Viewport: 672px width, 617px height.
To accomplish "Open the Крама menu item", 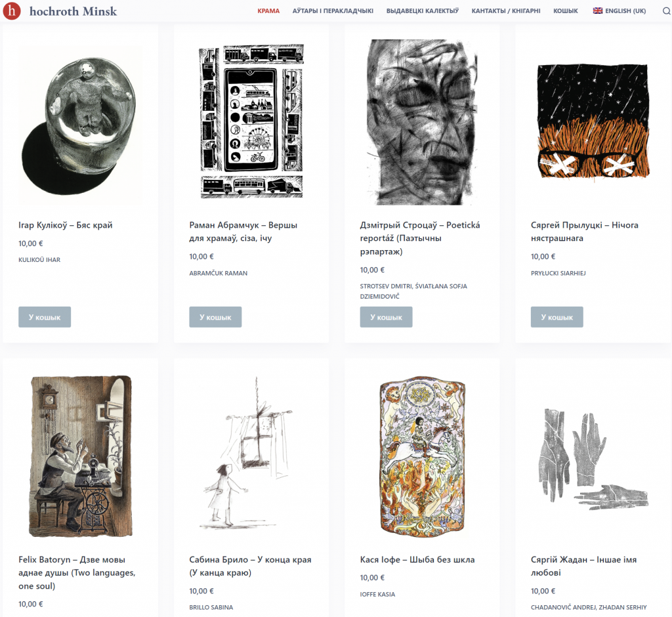I will pos(268,11).
